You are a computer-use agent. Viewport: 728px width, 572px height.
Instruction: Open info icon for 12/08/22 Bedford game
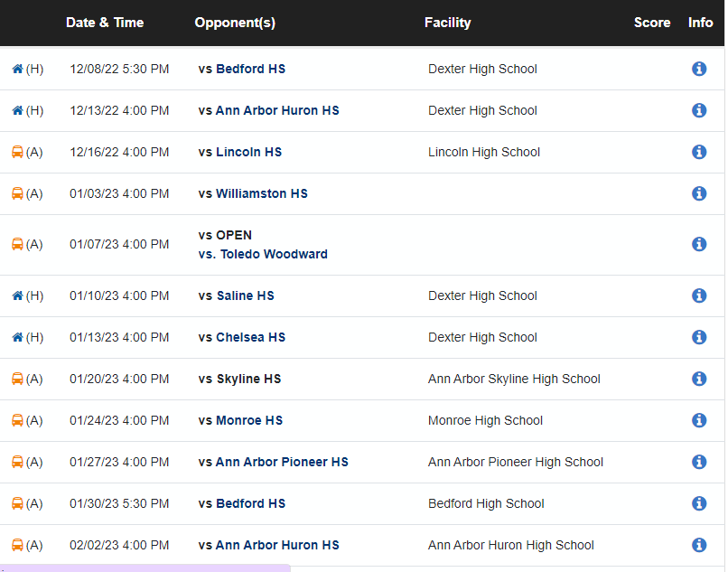698,69
